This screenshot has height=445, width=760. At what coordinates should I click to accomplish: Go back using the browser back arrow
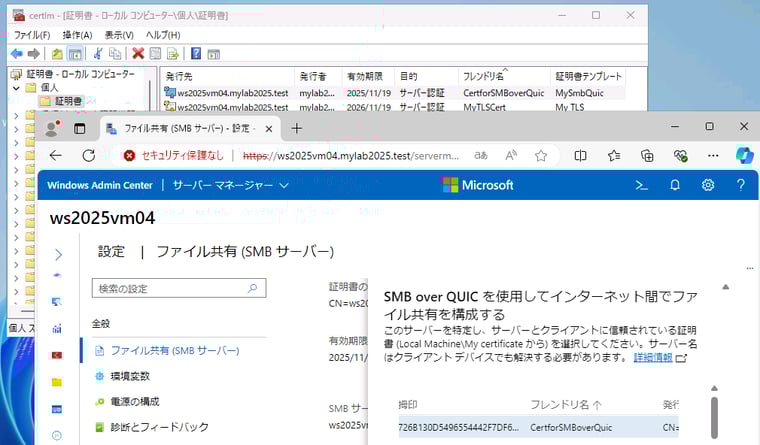pos(56,156)
